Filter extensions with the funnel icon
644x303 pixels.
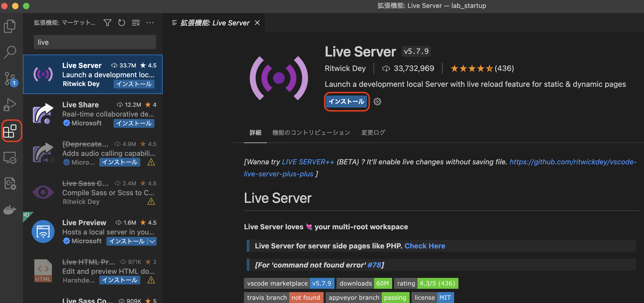(x=108, y=23)
